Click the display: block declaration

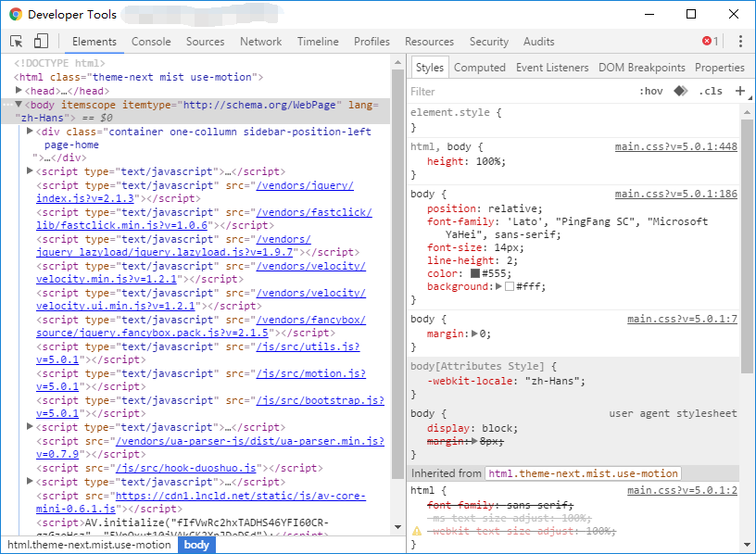click(x=472, y=428)
